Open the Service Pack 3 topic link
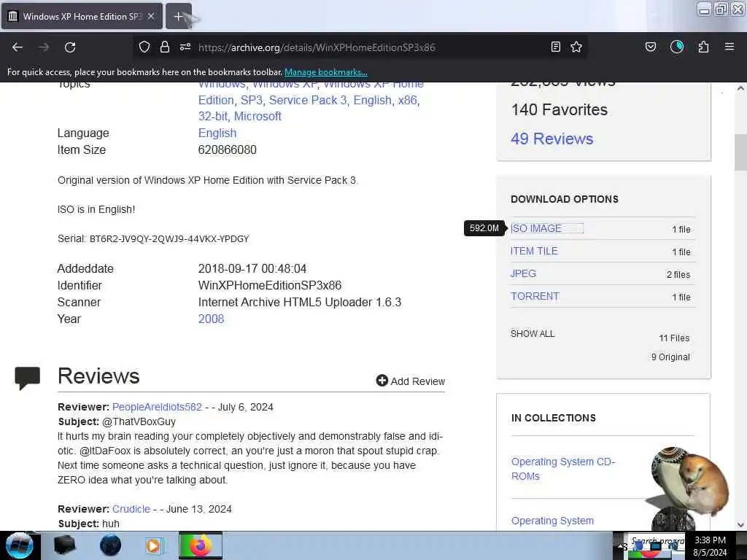Image resolution: width=747 pixels, height=560 pixels. point(308,100)
